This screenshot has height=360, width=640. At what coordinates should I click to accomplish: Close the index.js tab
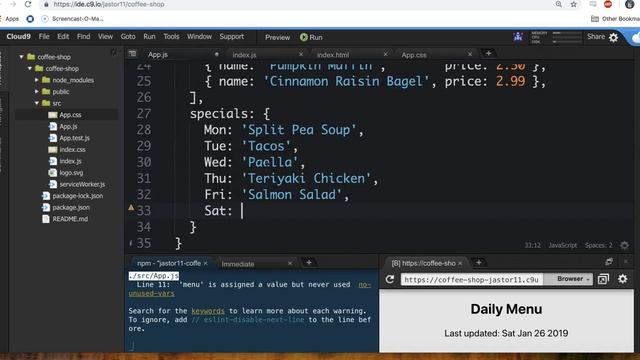click(x=301, y=54)
